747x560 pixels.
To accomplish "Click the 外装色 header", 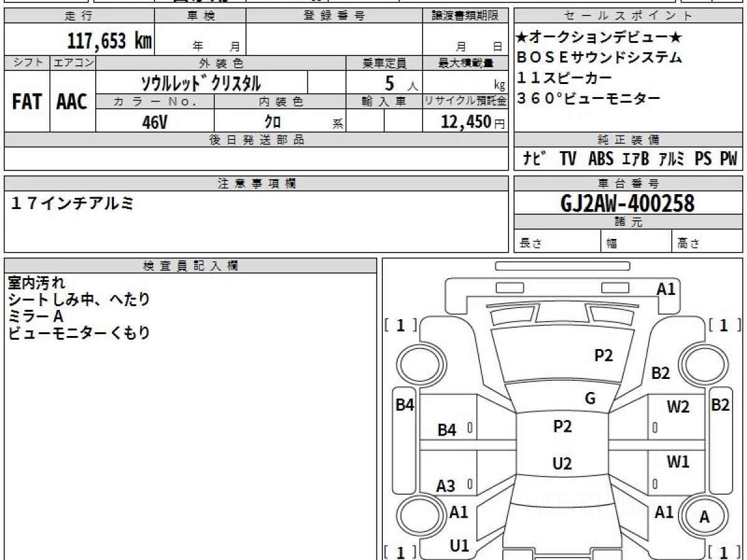I will [221, 63].
